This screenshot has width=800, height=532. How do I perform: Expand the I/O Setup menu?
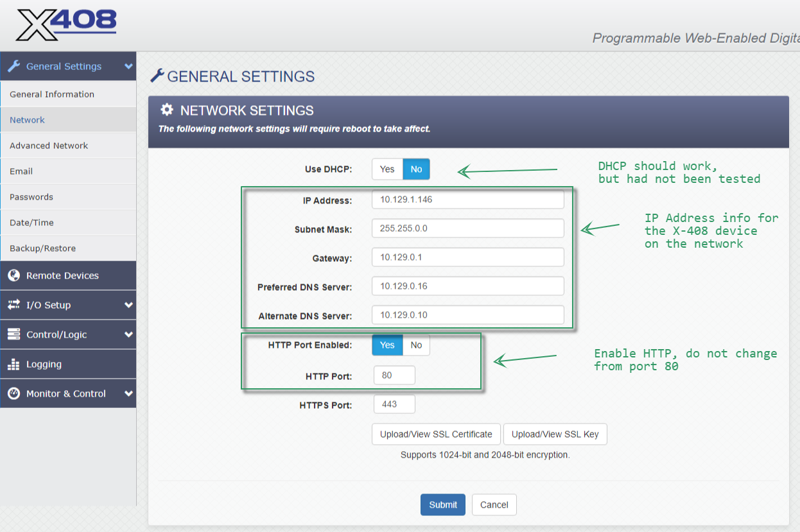click(x=67, y=305)
